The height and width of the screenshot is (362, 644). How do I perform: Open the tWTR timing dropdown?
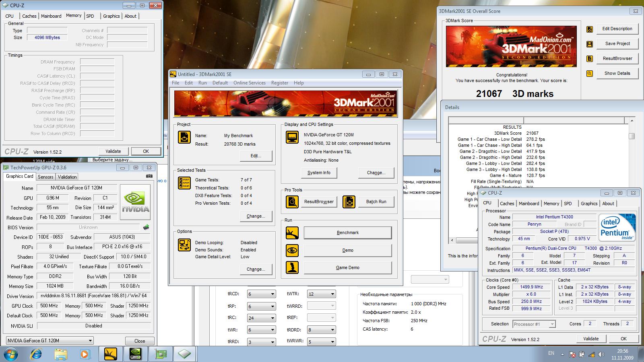321,294
